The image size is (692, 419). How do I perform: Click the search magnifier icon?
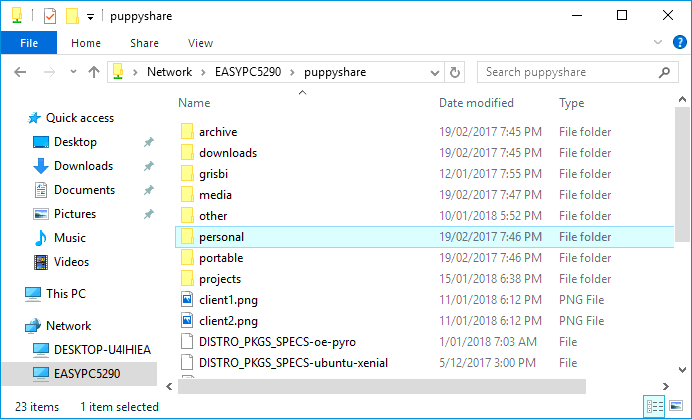click(x=664, y=72)
